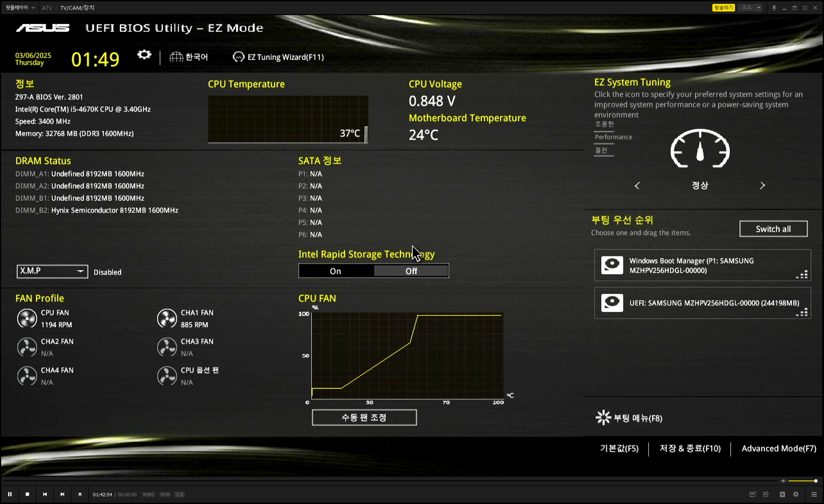824x504 pixels.
Task: Open the TV/CAM/장치 tab
Action: pyautogui.click(x=77, y=8)
